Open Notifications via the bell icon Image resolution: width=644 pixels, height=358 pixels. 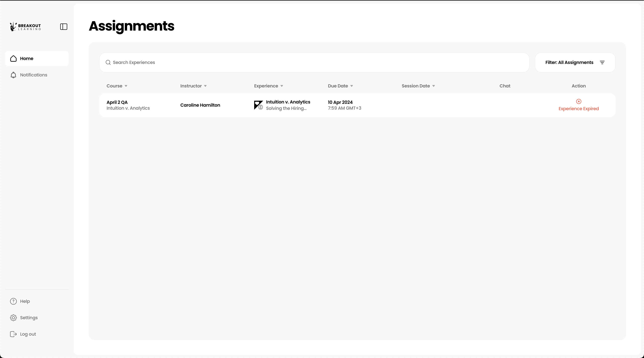click(x=13, y=75)
